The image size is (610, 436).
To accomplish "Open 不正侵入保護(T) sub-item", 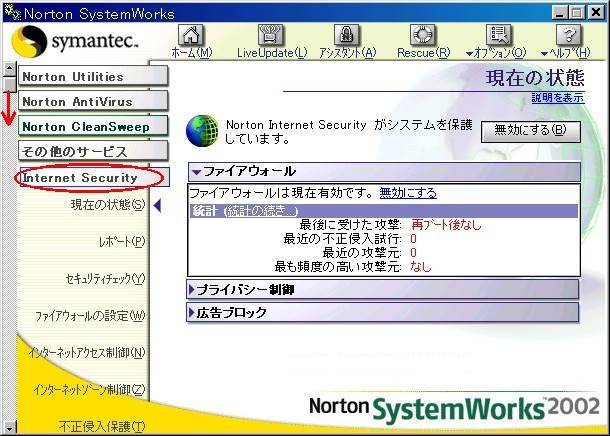I will tap(102, 427).
